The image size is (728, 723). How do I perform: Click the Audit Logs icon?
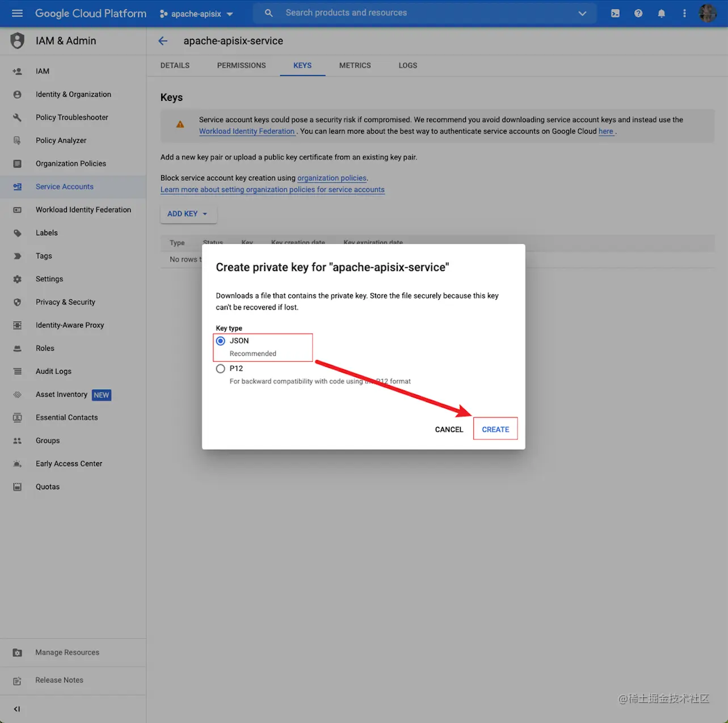tap(18, 371)
